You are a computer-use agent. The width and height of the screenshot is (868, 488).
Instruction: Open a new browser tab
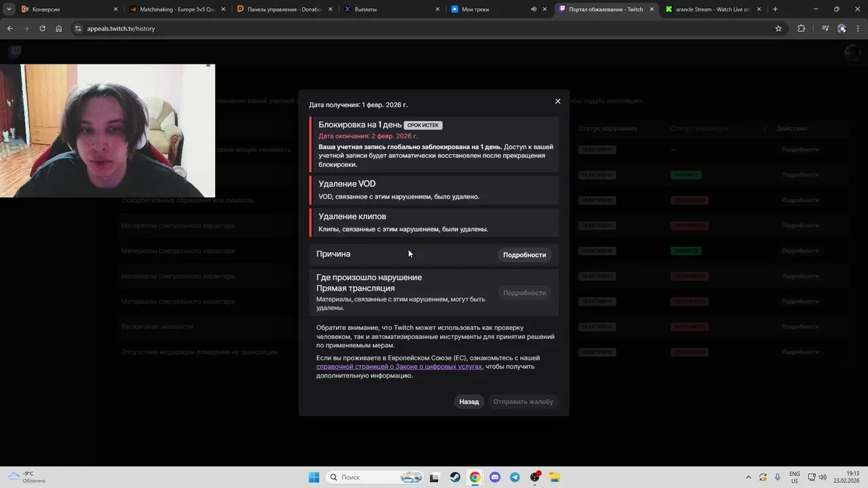coord(775,9)
